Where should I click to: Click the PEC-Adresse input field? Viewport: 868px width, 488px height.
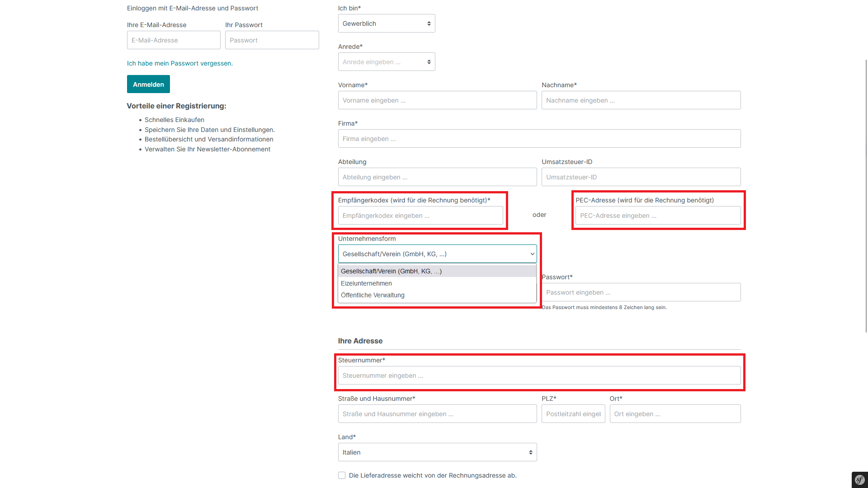[658, 216]
